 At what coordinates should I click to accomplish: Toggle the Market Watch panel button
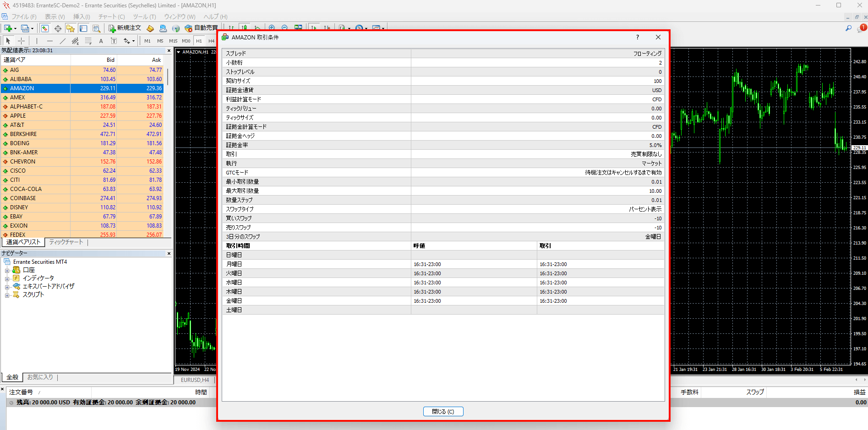click(44, 28)
